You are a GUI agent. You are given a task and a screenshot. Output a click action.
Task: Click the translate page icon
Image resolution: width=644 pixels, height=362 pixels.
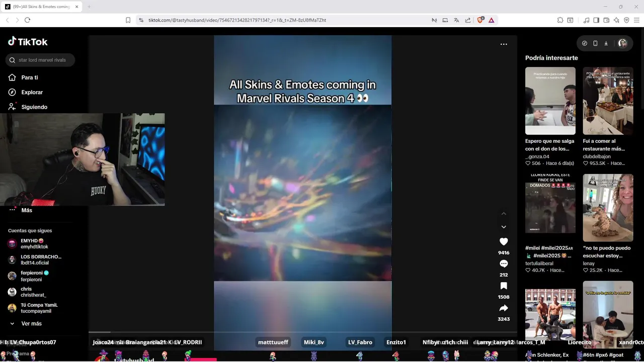[456, 20]
